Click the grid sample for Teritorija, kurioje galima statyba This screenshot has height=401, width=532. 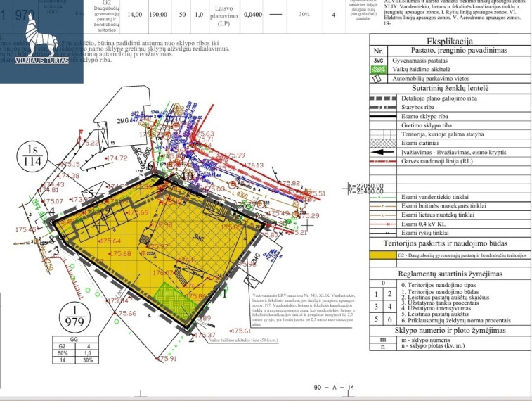point(383,134)
